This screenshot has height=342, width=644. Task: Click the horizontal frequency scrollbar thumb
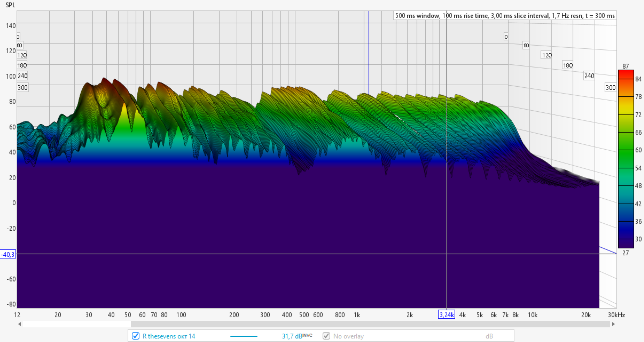pos(370,324)
